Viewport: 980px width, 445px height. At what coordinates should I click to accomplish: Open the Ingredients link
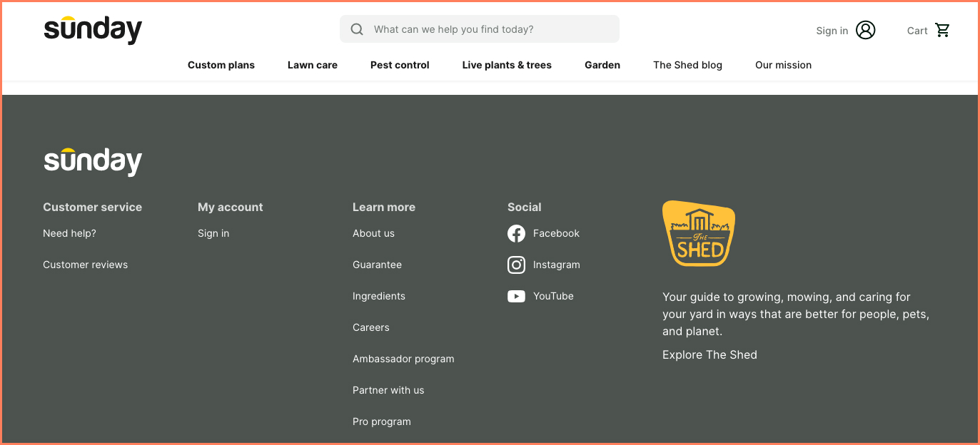click(379, 296)
